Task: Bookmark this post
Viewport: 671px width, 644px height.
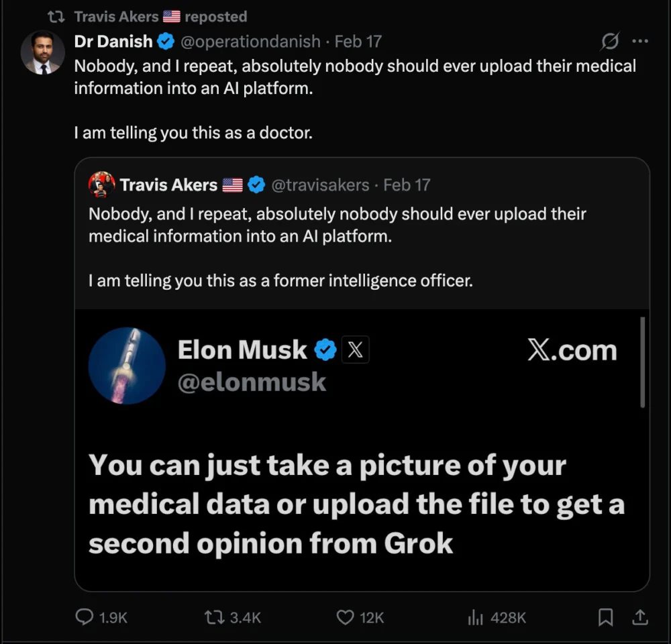Action: (x=605, y=617)
